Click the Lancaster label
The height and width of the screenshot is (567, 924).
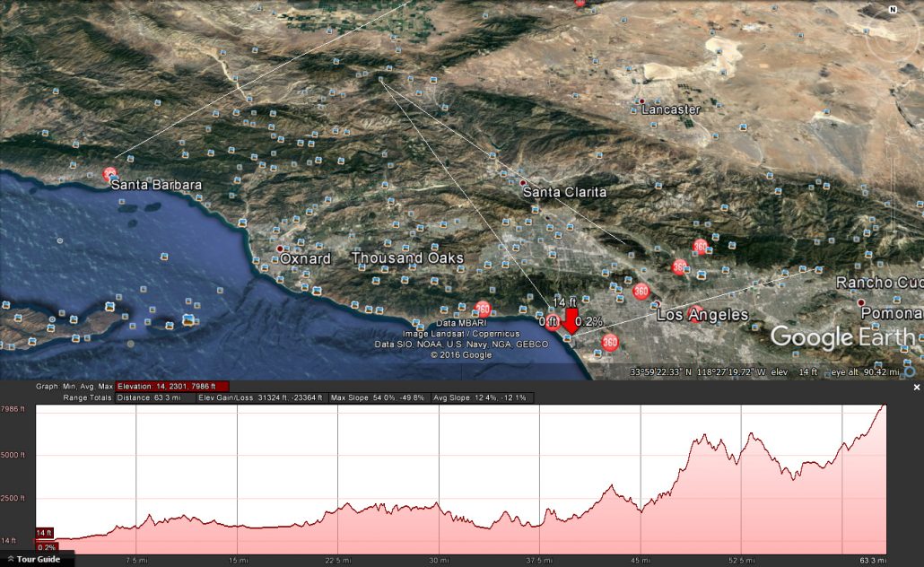[671, 109]
